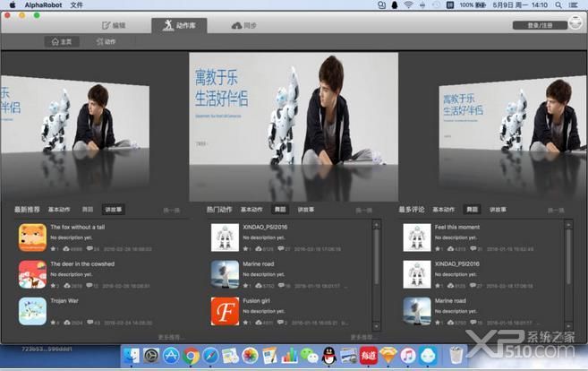Click 换一换 refresh in 最多评论 section

click(x=556, y=211)
